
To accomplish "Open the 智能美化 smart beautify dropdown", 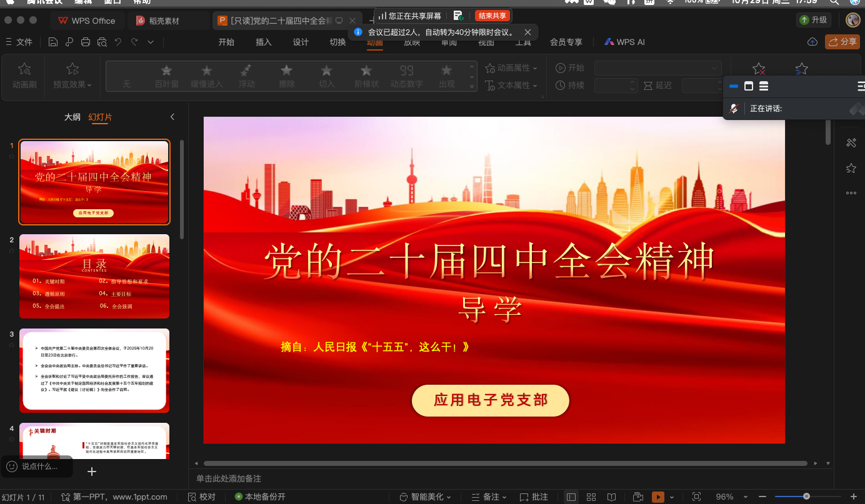I will click(x=426, y=497).
